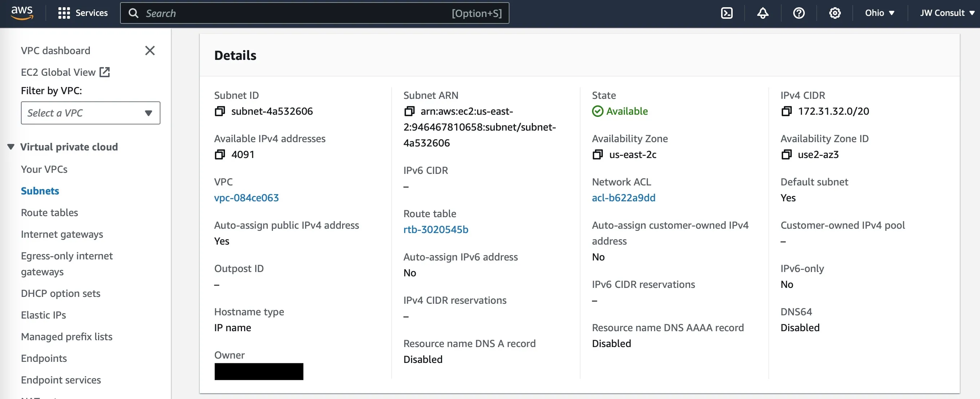Copy the IPv4 CIDR 172.31.32.0/20

[787, 111]
